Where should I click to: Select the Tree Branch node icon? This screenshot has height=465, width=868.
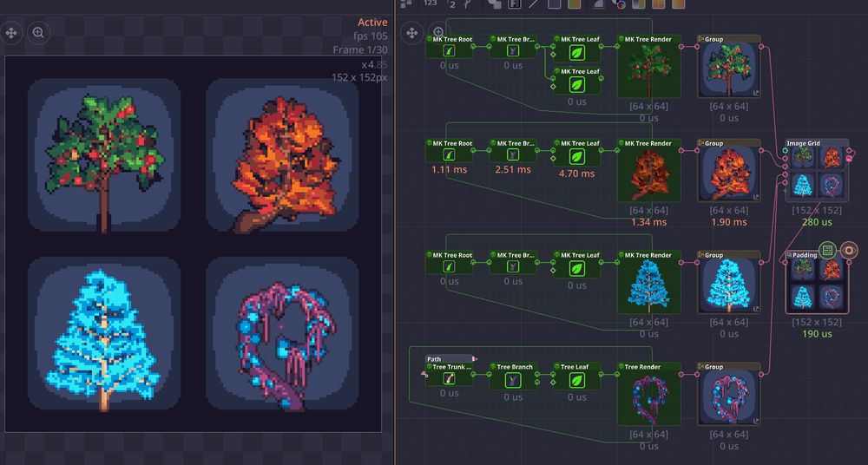[x=513, y=380]
